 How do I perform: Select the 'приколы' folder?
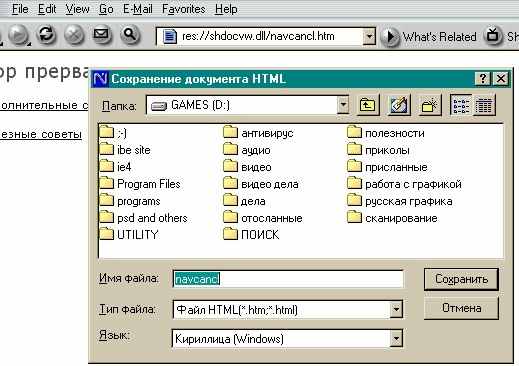(x=378, y=150)
